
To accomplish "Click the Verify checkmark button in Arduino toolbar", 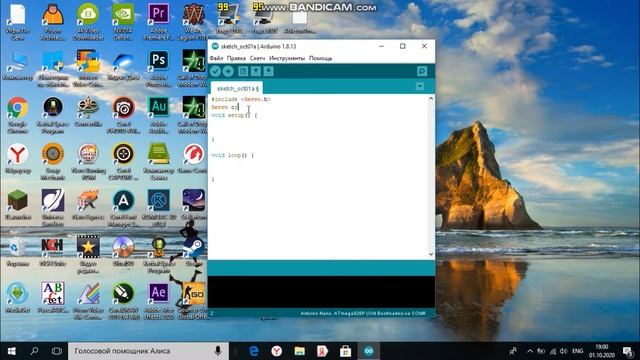I will [215, 71].
